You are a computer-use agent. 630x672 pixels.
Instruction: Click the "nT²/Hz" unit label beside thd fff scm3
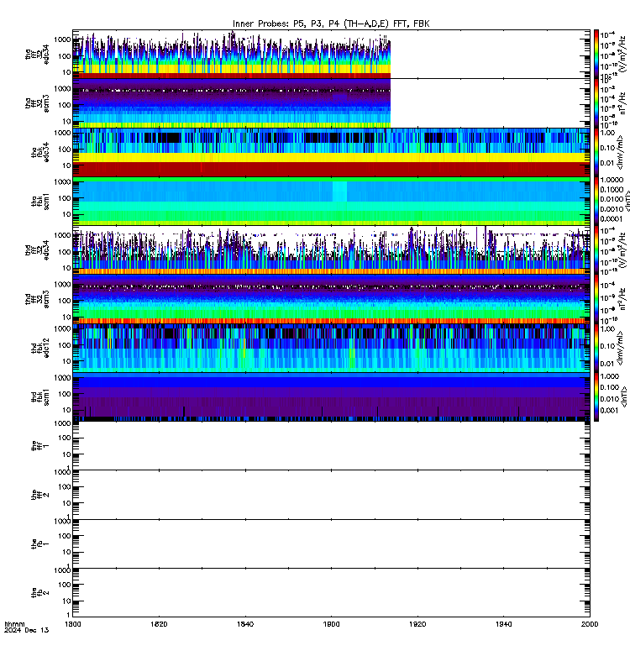(624, 299)
